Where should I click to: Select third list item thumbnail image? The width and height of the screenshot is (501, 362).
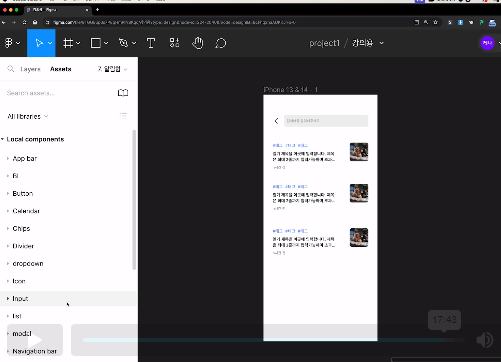tap(359, 237)
